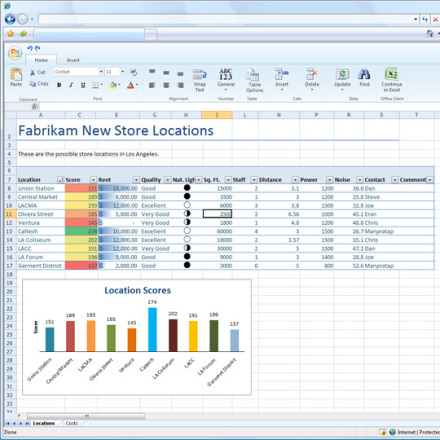The width and height of the screenshot is (440, 440).
Task: Open the Staff column filter dropdown
Action: click(254, 180)
